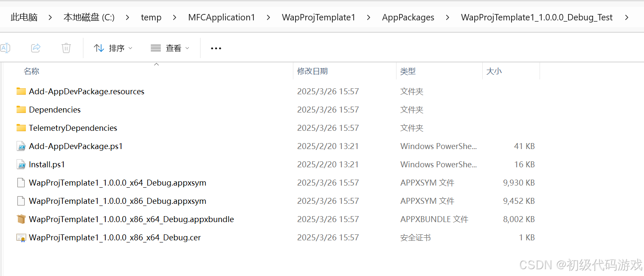644x276 pixels.
Task: Navigate to AppPackages in the breadcrumb
Action: (408, 17)
